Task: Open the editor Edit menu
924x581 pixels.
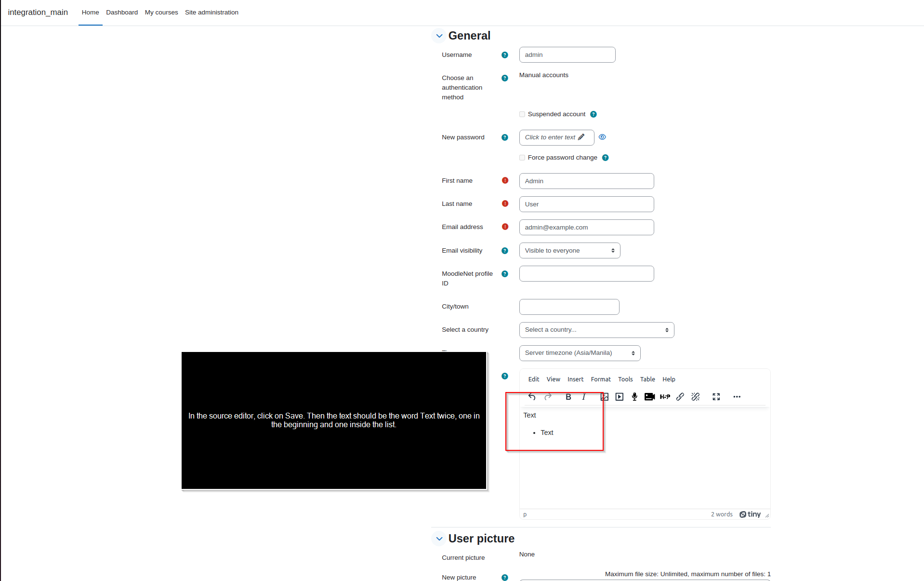Action: (534, 379)
